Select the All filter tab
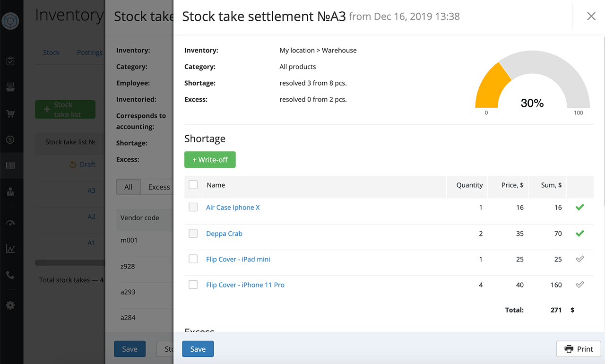 tap(128, 187)
